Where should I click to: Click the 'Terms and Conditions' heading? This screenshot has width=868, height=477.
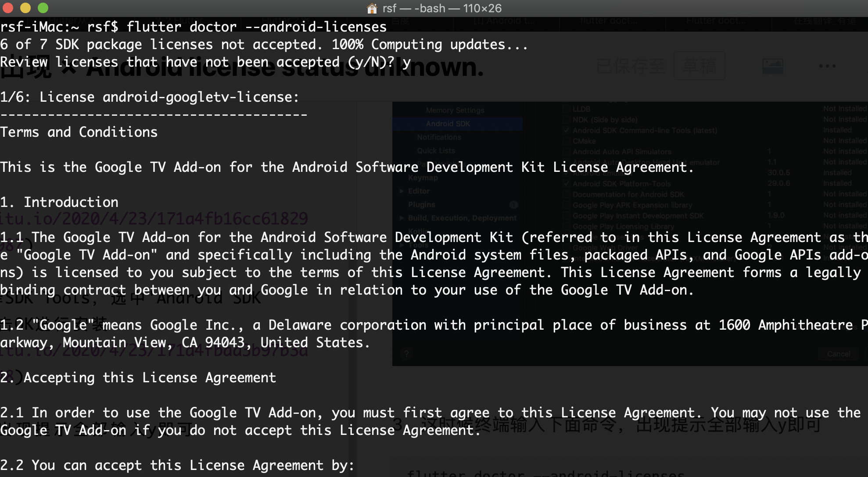point(79,132)
